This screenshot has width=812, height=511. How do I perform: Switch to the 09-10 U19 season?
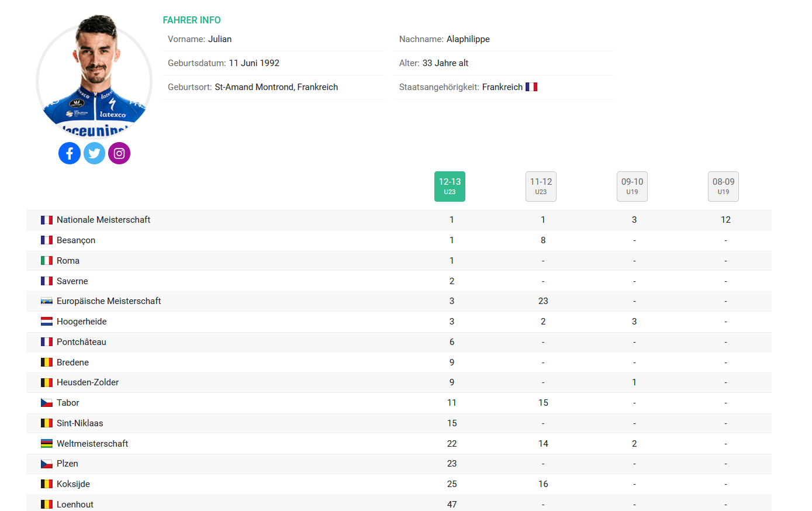click(x=632, y=187)
